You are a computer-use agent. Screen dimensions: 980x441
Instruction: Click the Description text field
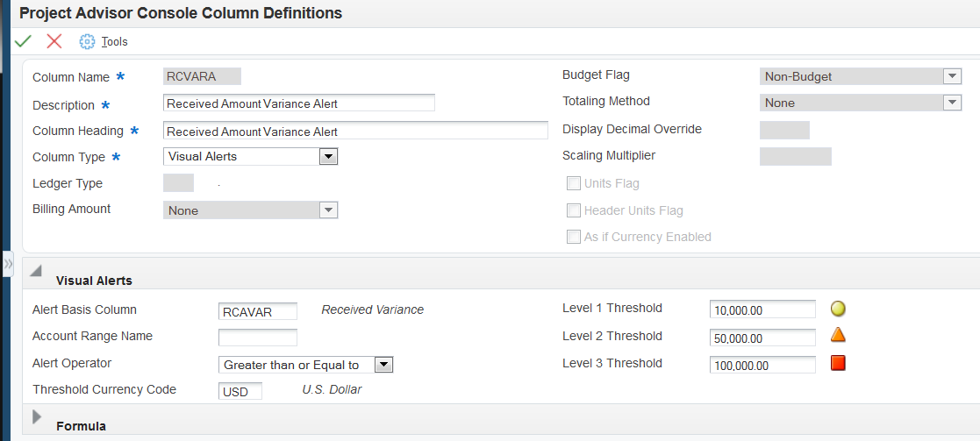coord(299,103)
